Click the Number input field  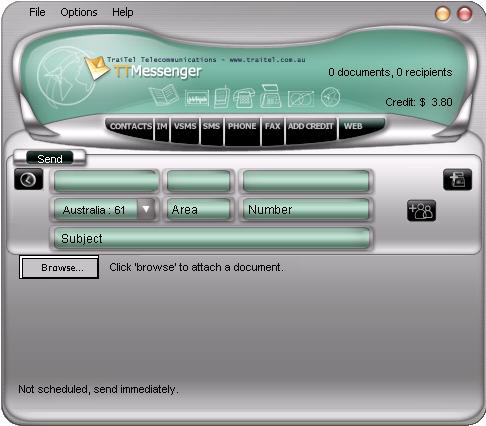tap(306, 210)
